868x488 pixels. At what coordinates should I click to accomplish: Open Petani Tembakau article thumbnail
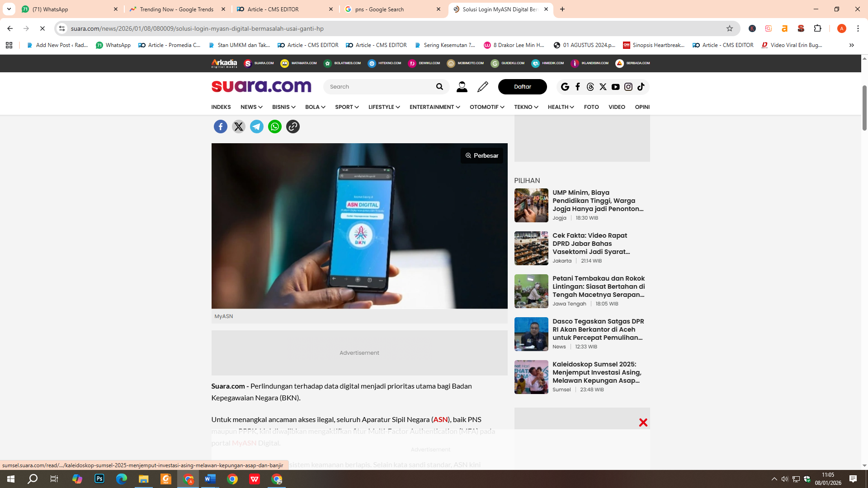coord(531,291)
